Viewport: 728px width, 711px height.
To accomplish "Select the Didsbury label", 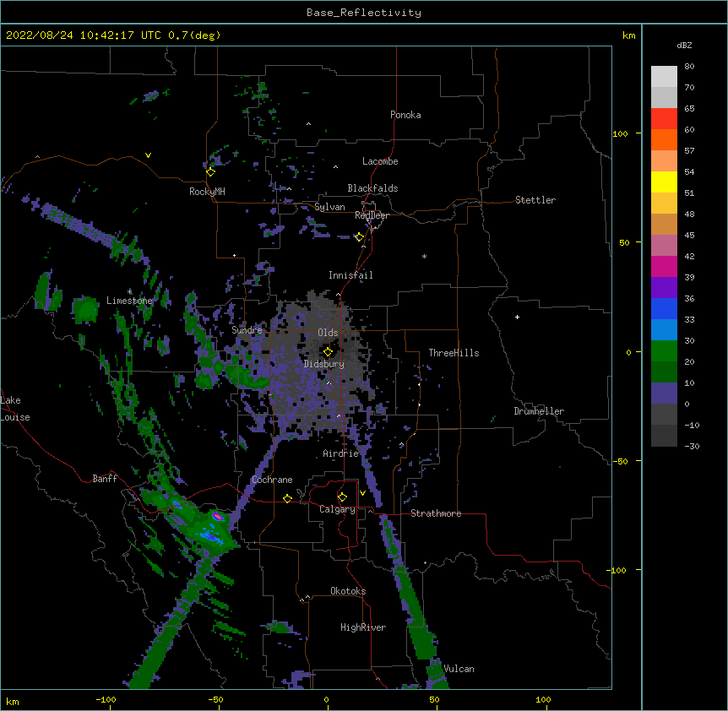I will (324, 364).
